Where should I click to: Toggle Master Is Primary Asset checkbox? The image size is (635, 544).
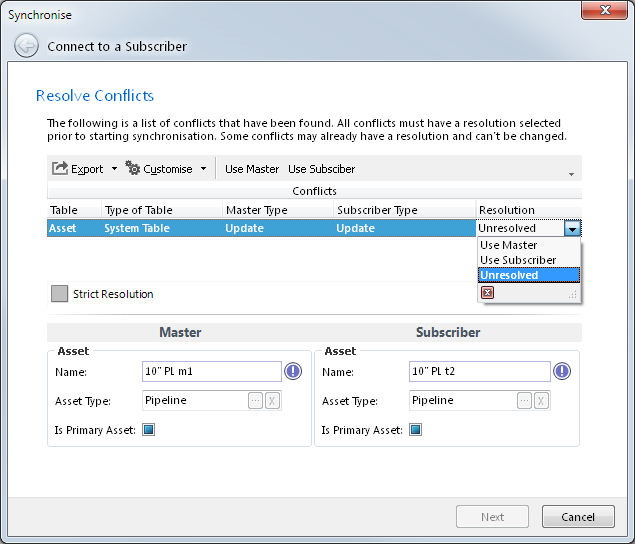click(x=149, y=430)
